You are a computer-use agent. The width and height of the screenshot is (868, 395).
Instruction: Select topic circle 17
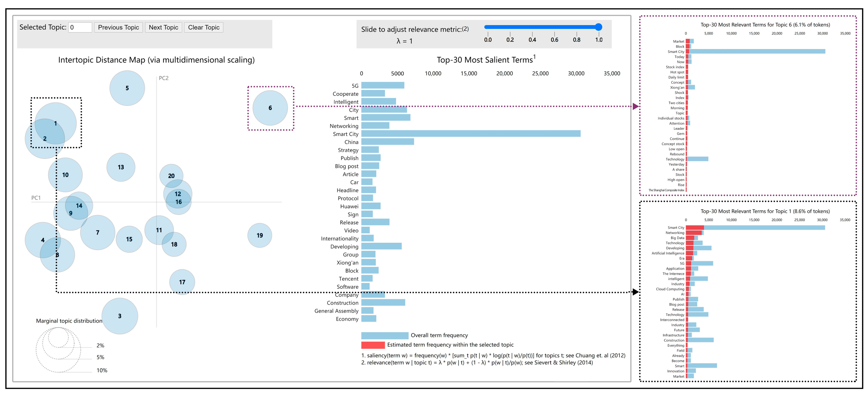[x=182, y=282]
